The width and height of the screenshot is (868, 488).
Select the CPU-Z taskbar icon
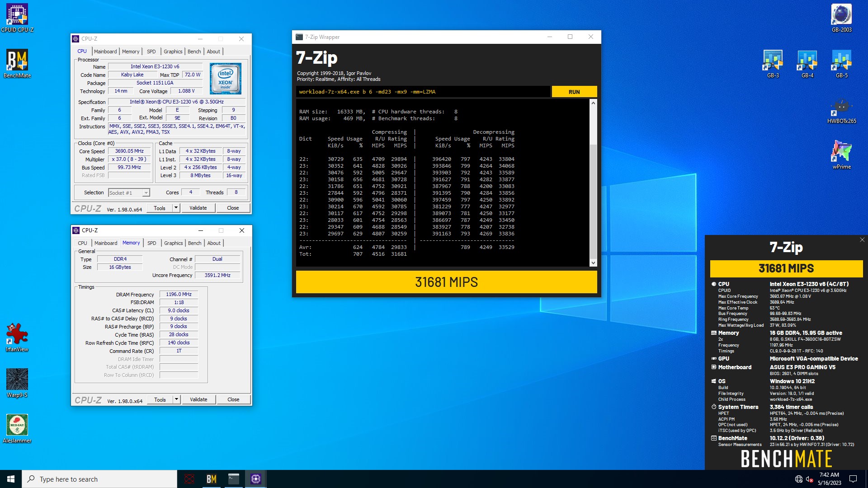coord(256,479)
